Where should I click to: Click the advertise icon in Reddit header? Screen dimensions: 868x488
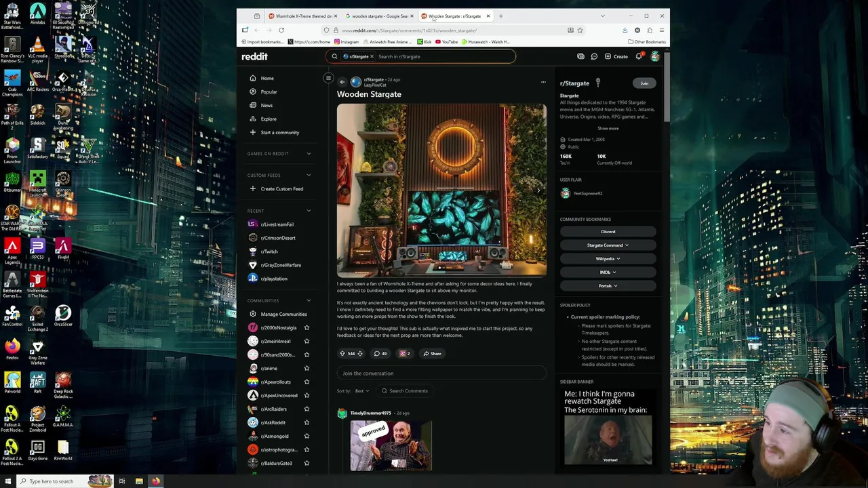pos(580,57)
